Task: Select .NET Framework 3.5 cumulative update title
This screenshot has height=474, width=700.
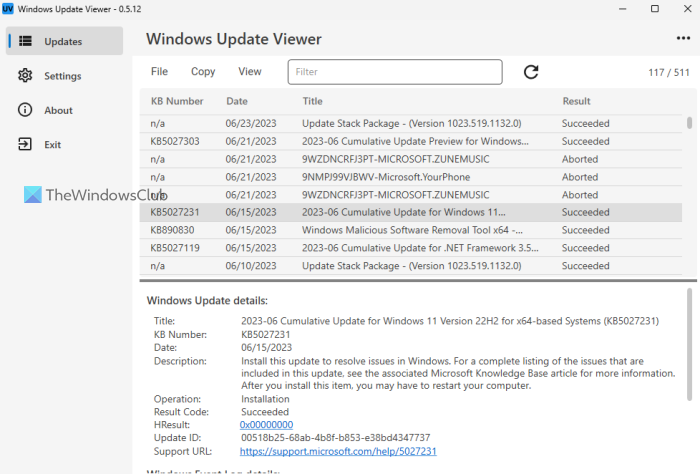Action: tap(420, 248)
